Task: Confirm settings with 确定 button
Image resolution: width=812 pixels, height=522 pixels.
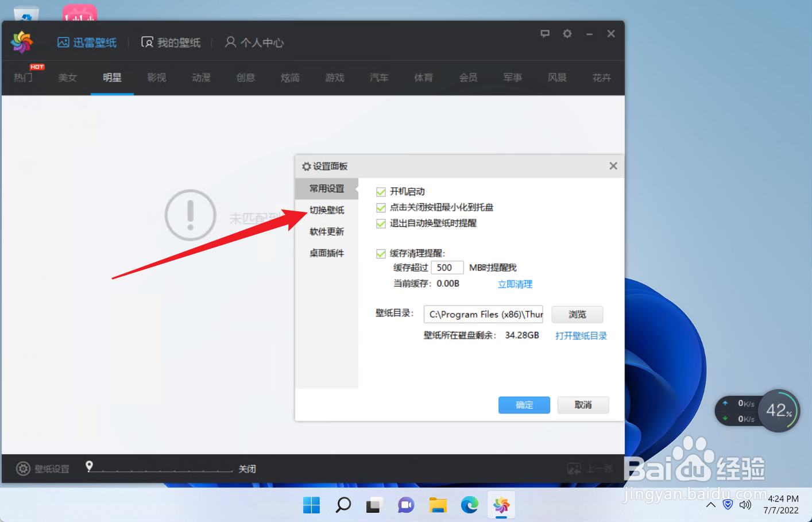Action: [524, 405]
